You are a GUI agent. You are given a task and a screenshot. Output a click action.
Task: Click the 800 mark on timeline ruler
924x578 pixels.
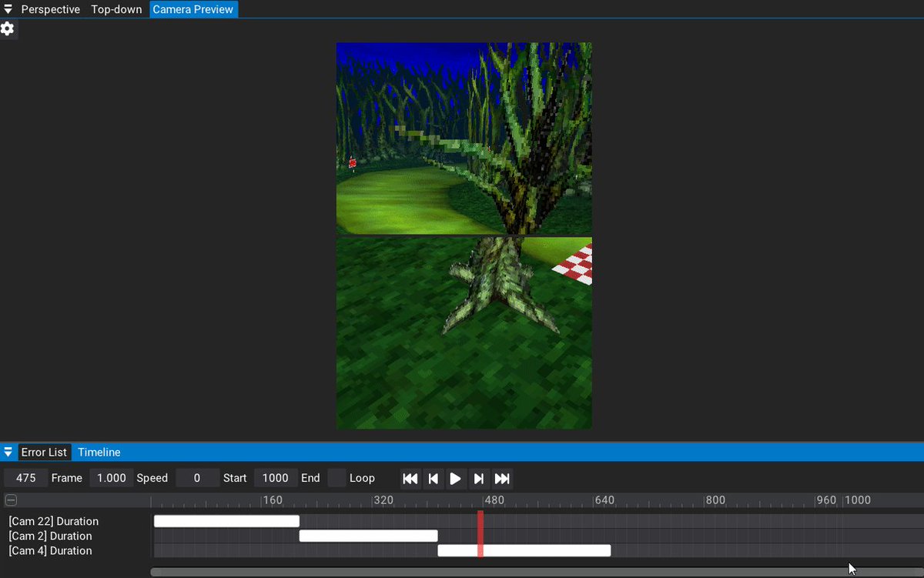tap(716, 500)
